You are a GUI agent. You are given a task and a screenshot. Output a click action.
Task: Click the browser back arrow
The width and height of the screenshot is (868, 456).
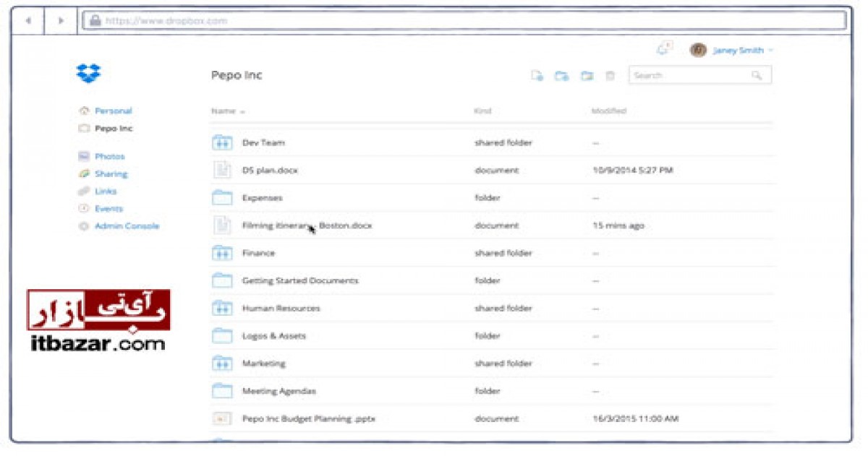pos(28,21)
